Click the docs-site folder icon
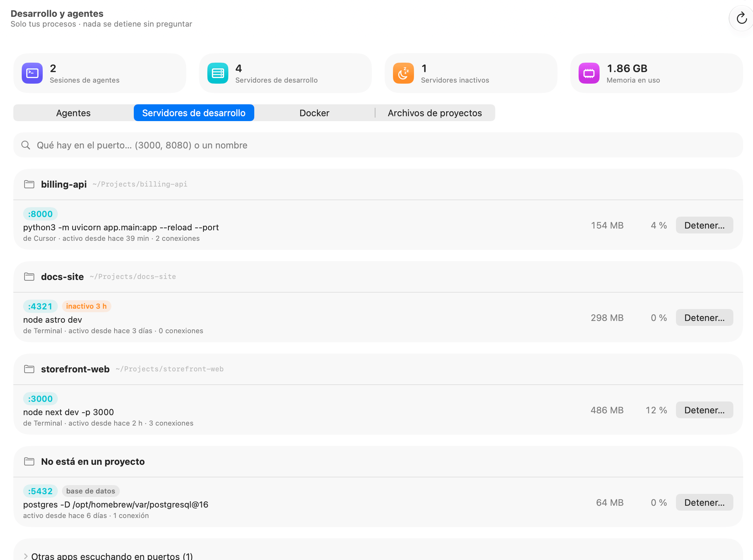Image resolution: width=753 pixels, height=560 pixels. pos(29,276)
